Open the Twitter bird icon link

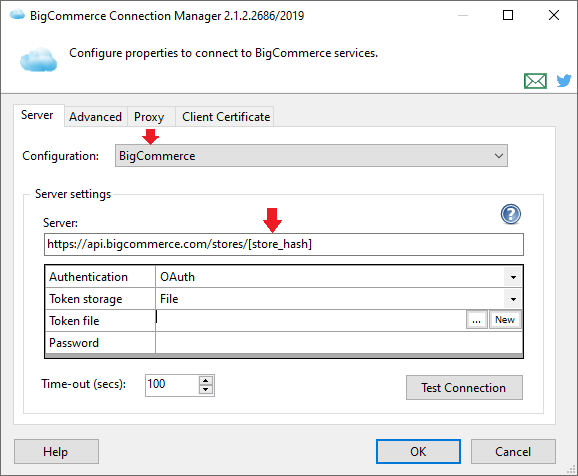coord(564,80)
